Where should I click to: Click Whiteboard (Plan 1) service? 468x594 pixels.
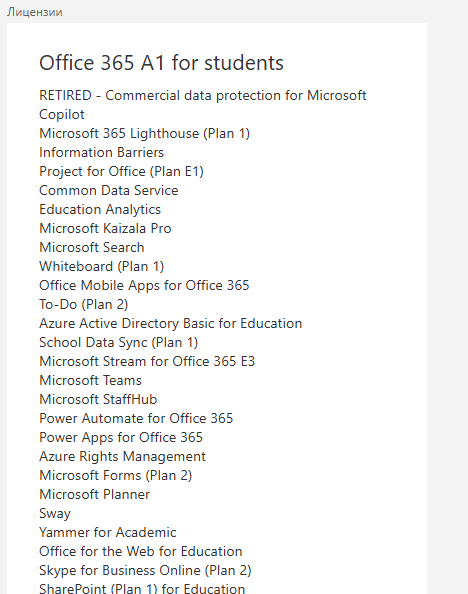(x=102, y=267)
